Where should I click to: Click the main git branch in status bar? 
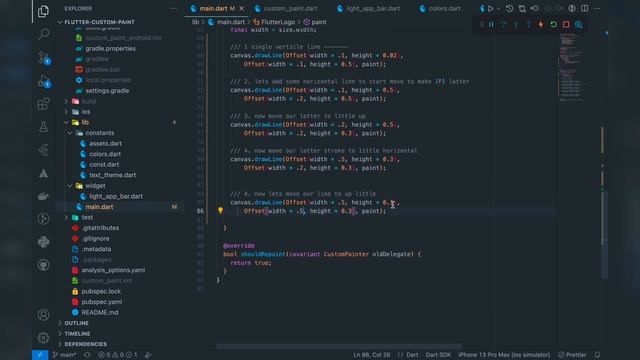coord(65,355)
